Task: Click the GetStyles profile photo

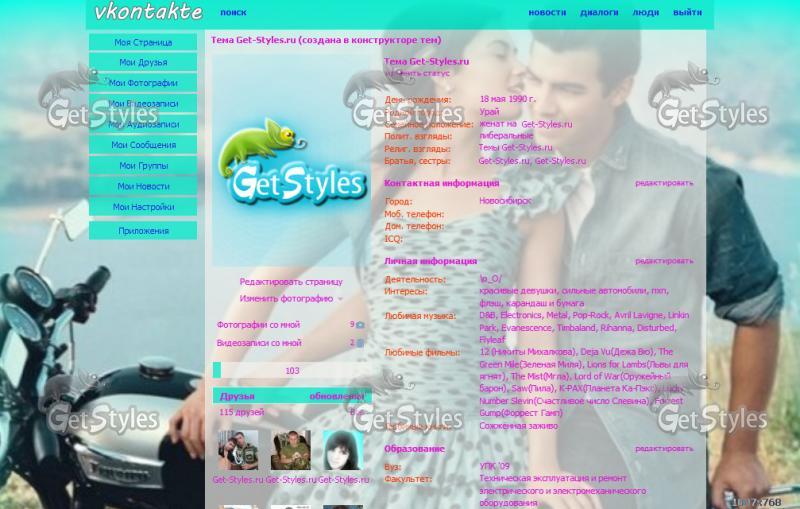Action: point(291,161)
